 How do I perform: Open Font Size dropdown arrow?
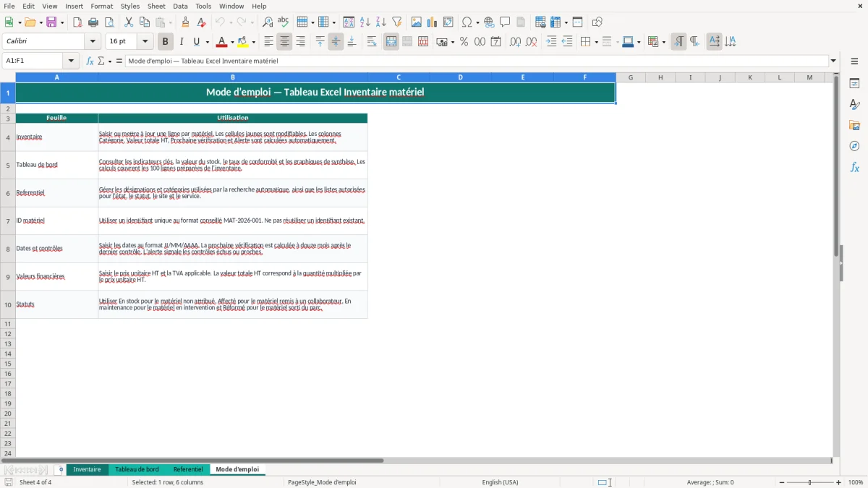(x=145, y=42)
